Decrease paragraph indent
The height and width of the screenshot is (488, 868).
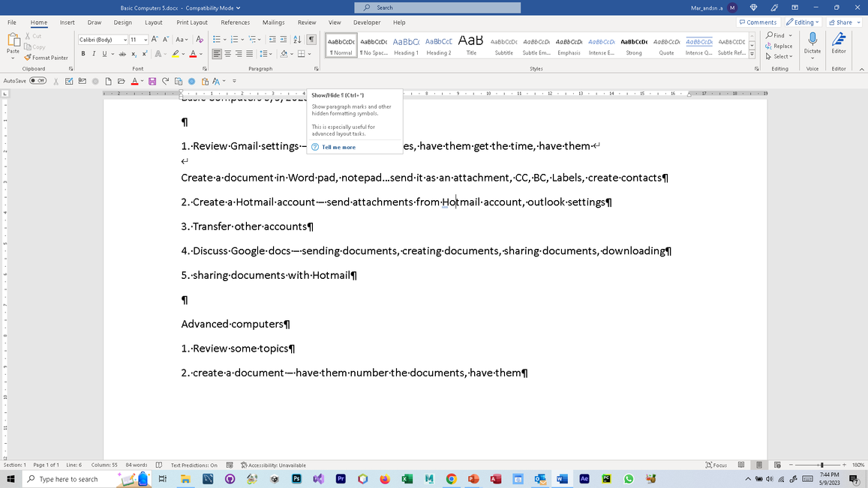click(x=272, y=39)
